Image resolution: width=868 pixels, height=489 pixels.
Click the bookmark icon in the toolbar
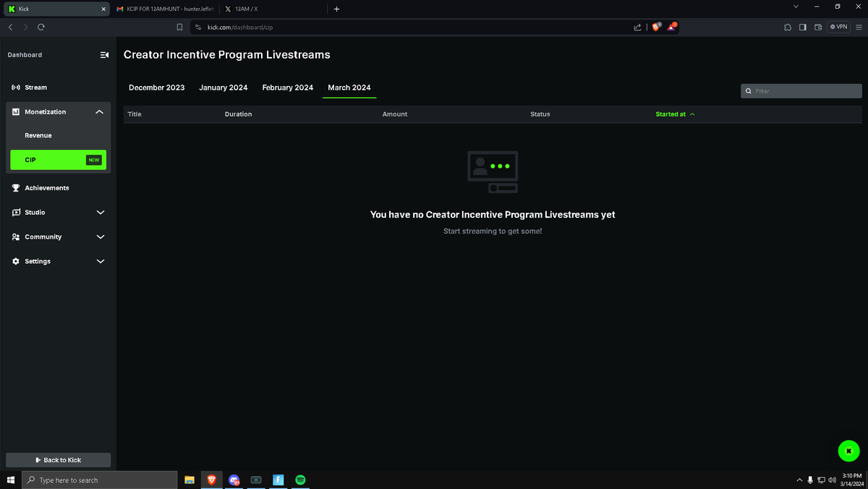(179, 27)
